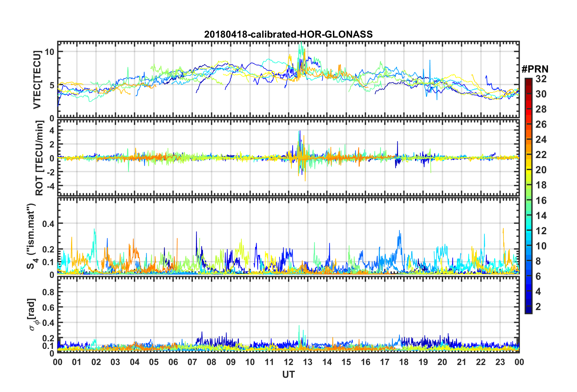The image size is (577, 392).
Task: Click the 26 tick label on PRN colorbar
Action: 541,125
